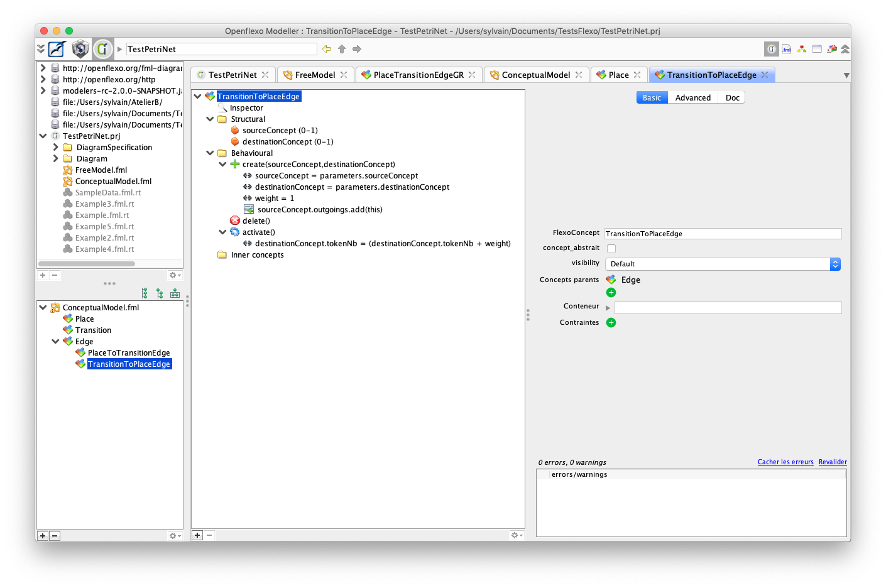Click the plus button below the FML tree
The width and height of the screenshot is (886, 588).
tap(197, 535)
